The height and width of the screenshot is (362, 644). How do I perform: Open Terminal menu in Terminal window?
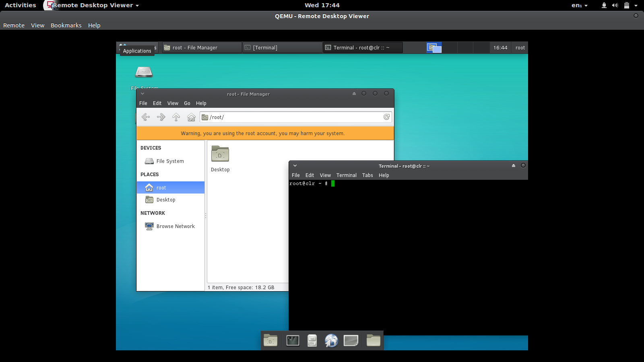(x=347, y=175)
